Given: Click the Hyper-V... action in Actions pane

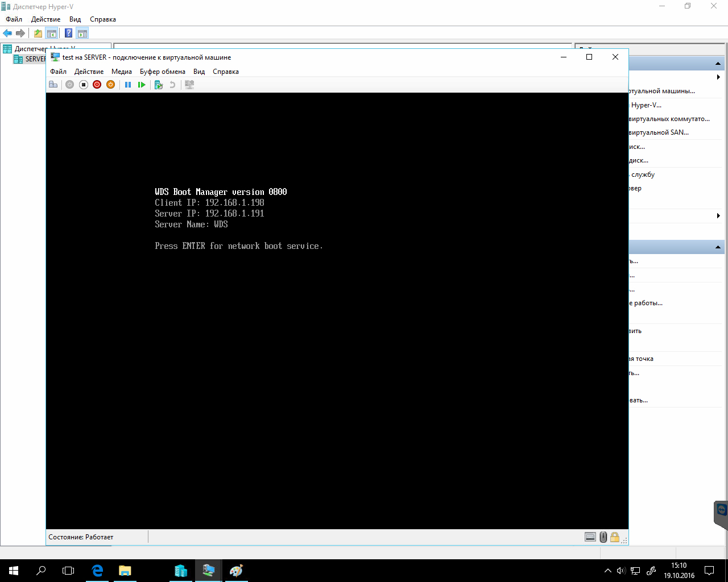Looking at the screenshot, I should (x=646, y=105).
